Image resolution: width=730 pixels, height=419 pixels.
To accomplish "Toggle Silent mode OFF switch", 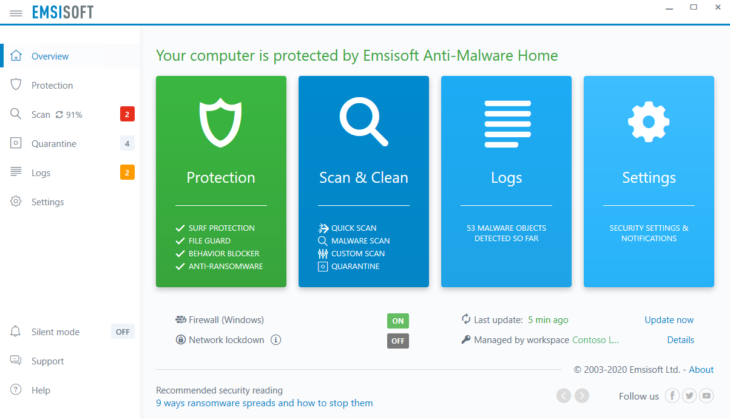I will 122,332.
